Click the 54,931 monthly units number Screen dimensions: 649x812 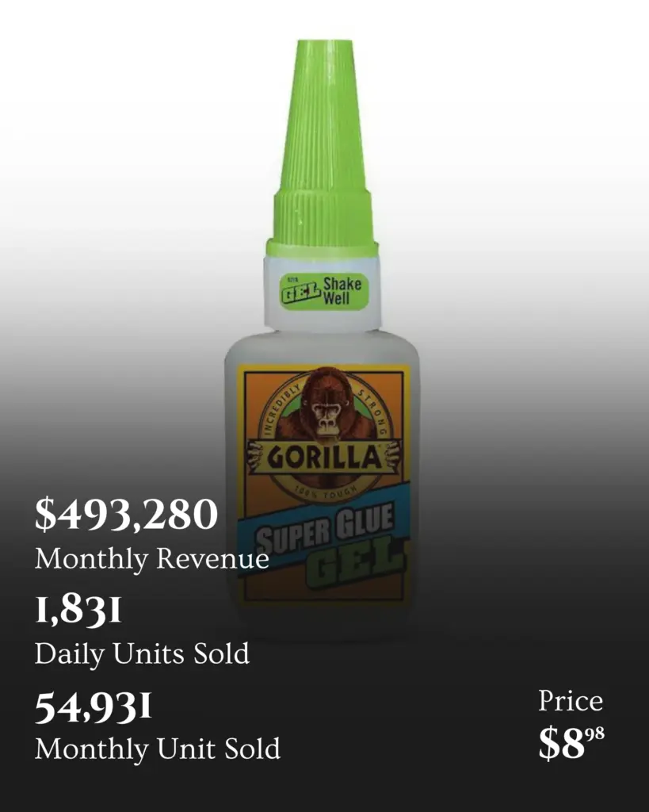coord(94,707)
